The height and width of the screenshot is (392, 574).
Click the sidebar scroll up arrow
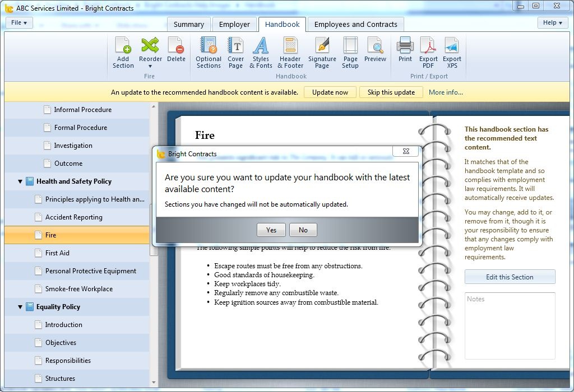154,107
